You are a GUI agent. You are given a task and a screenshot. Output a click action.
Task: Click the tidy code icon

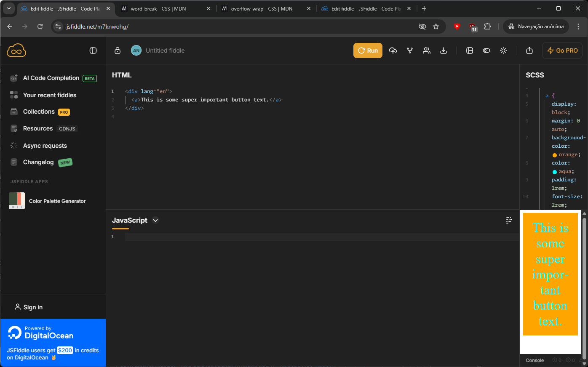point(509,220)
